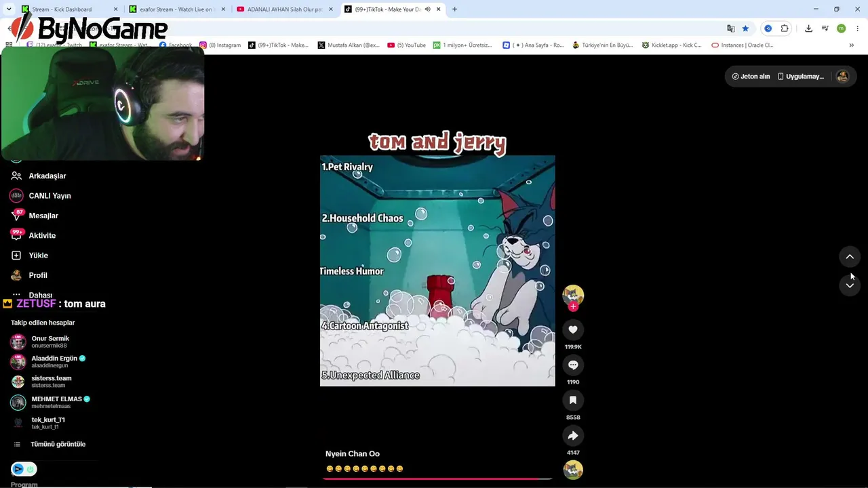Image resolution: width=868 pixels, height=488 pixels.
Task: Open the Chrome three-dot menu
Action: click(858, 28)
